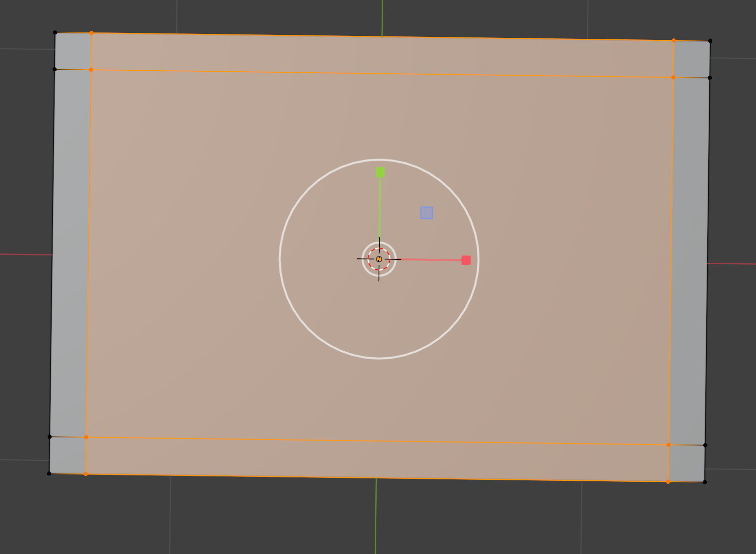Click the small gray face in top-right corner
Image resolution: width=756 pixels, height=554 pixels.
[x=692, y=59]
